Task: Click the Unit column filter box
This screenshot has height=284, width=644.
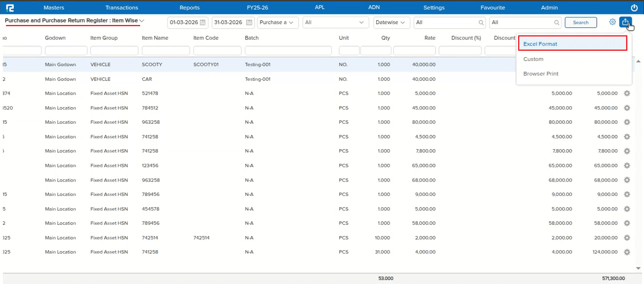Action: [349, 50]
